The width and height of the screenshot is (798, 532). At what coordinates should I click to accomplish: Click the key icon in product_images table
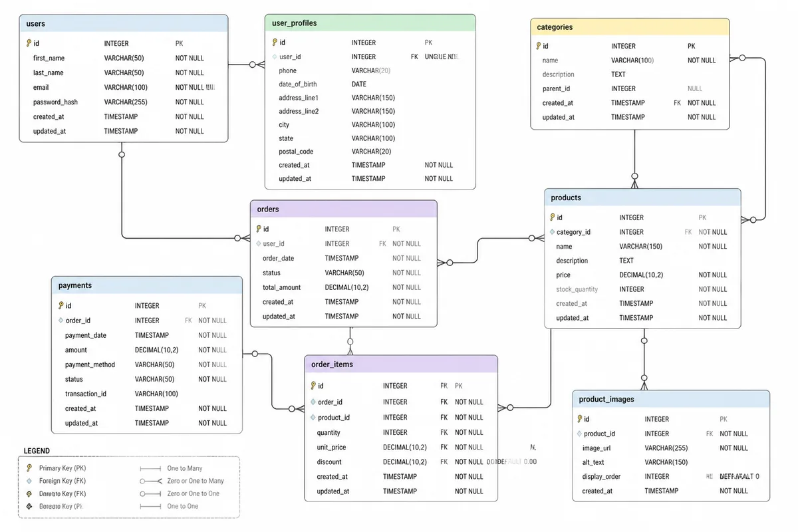pos(579,419)
